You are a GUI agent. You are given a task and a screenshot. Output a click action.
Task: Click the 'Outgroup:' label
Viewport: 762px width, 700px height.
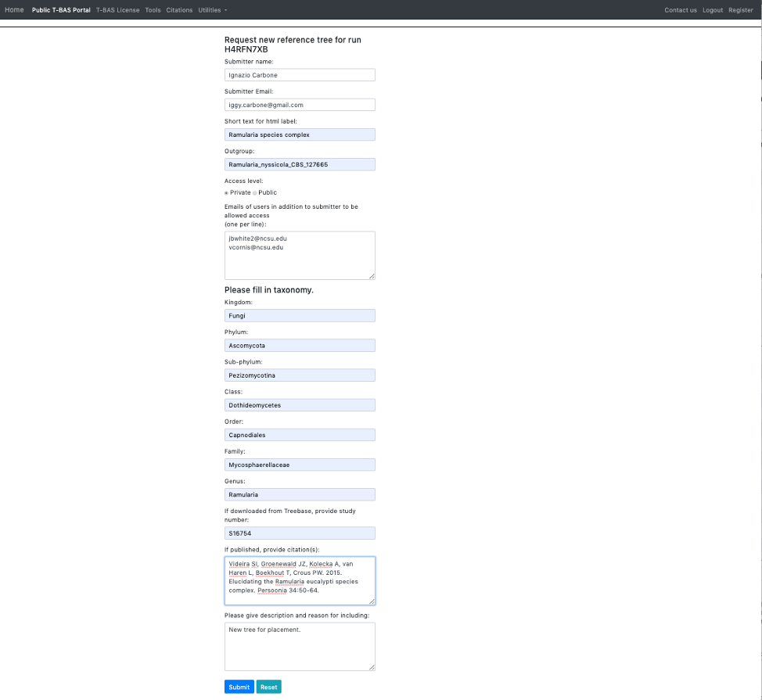pyautogui.click(x=239, y=151)
